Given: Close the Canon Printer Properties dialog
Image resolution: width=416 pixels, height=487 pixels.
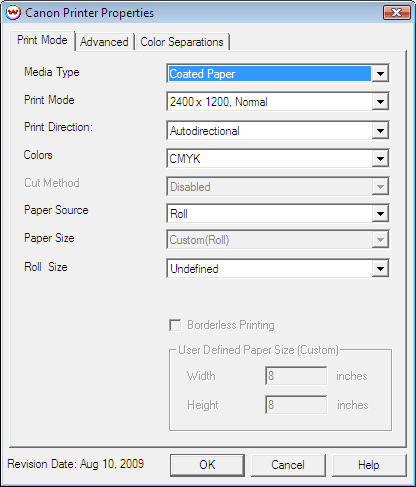Looking at the screenshot, I should (x=397, y=13).
